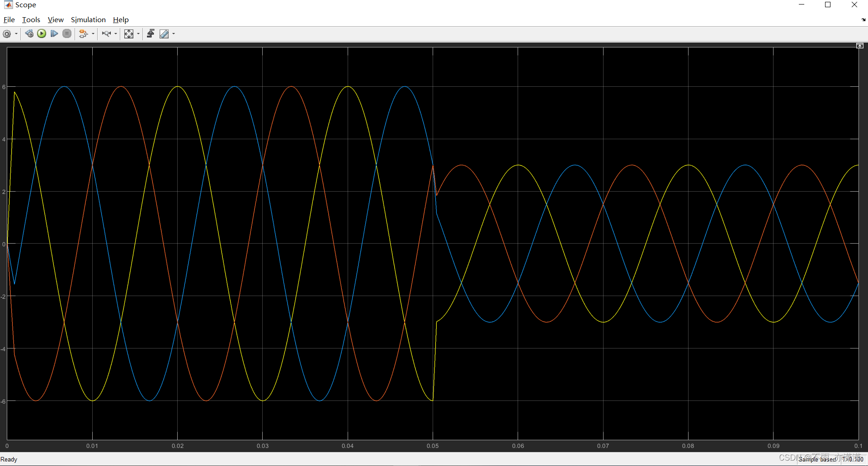This screenshot has height=466, width=868.
Task: Open the Tools menu
Action: [x=31, y=20]
